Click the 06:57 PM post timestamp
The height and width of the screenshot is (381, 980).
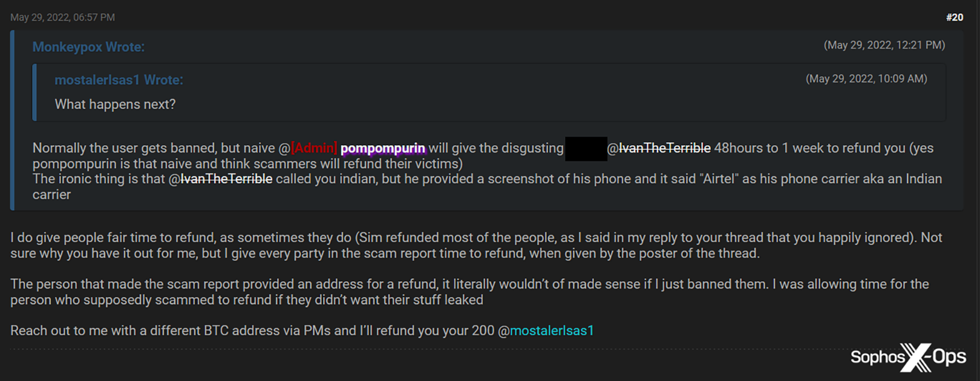62,18
